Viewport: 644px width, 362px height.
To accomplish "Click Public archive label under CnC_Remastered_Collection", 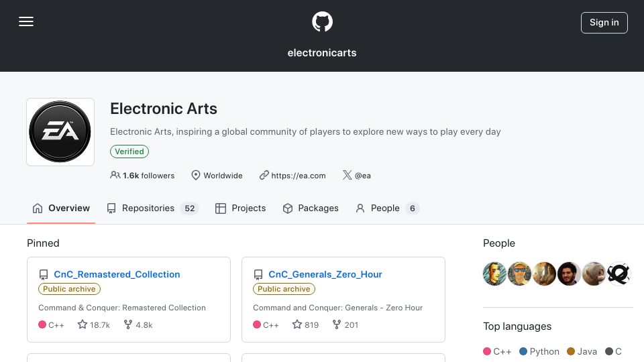I will (x=69, y=289).
